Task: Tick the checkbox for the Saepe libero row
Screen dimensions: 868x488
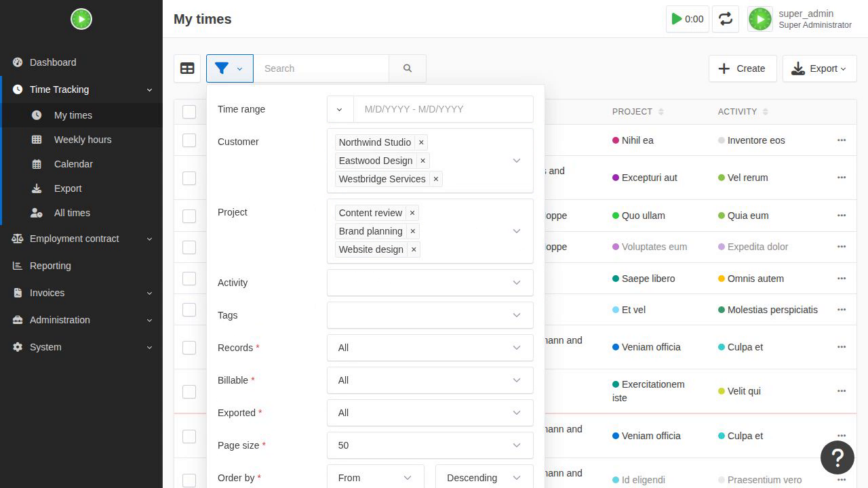Action: click(x=189, y=279)
